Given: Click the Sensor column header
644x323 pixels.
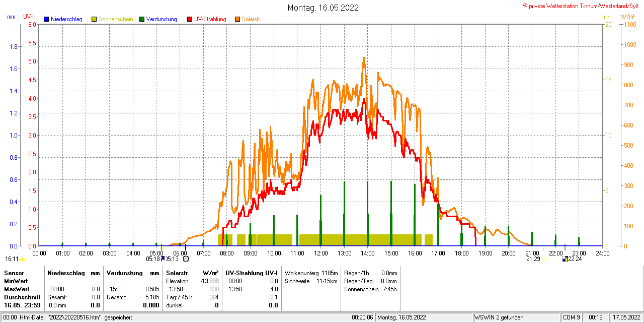Looking at the screenshot, I should [14, 273].
